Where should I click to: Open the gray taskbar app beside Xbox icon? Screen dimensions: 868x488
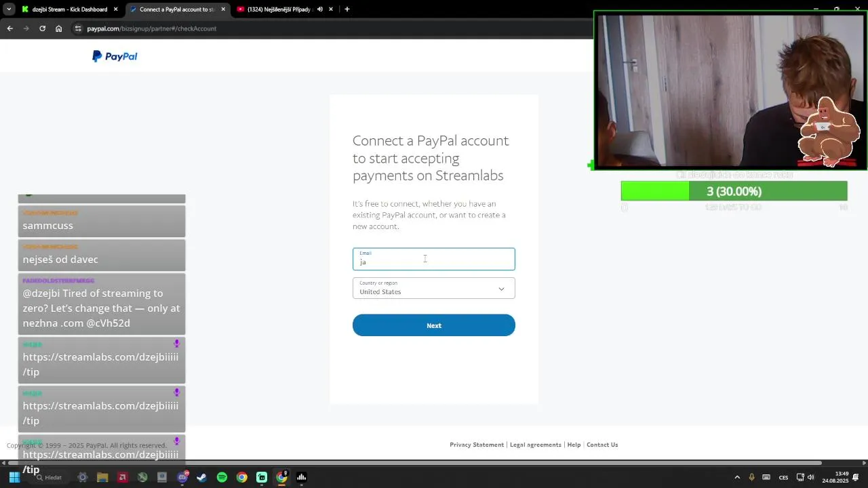(162, 477)
